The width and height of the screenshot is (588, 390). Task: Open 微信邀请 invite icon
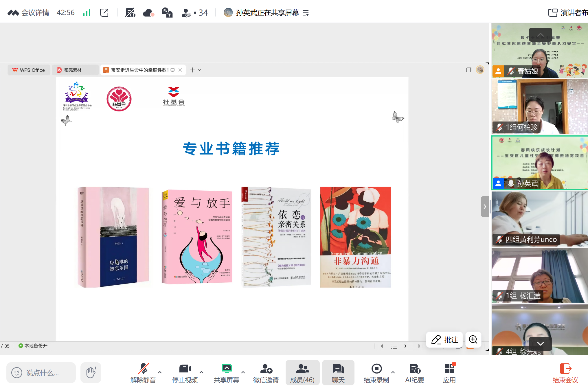[266, 369]
